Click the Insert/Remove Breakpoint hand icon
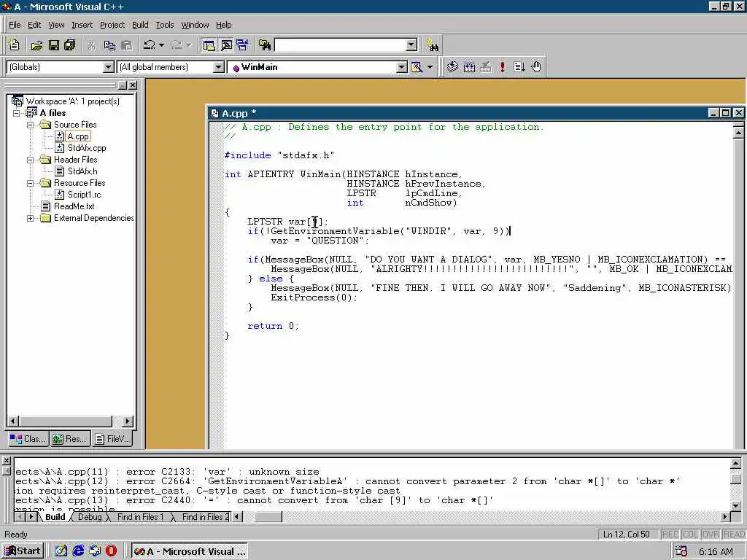This screenshot has height=560, width=747. 536,67
